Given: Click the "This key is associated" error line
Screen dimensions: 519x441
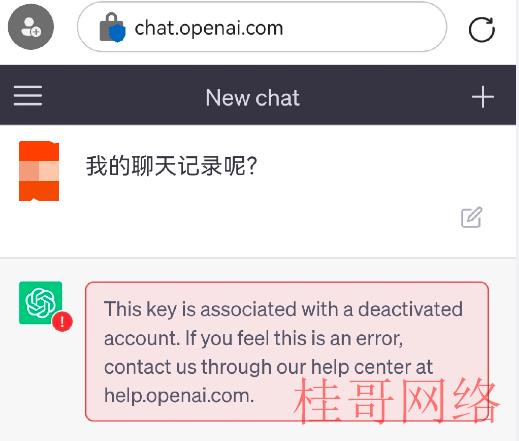Looking at the screenshot, I should (283, 309).
